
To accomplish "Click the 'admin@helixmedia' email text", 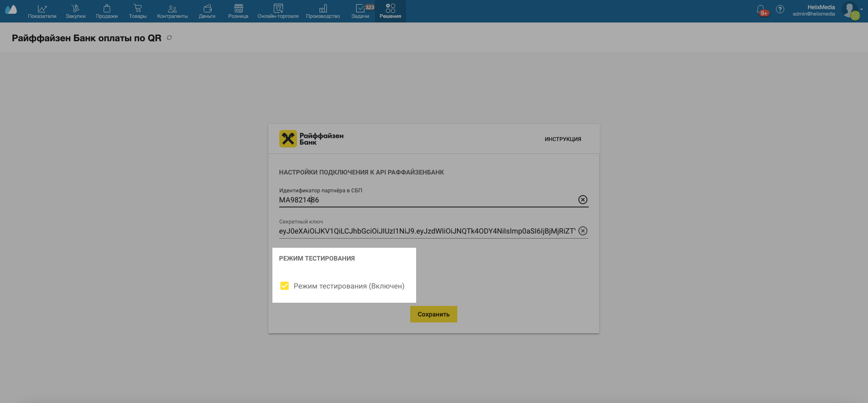I will coord(814,14).
